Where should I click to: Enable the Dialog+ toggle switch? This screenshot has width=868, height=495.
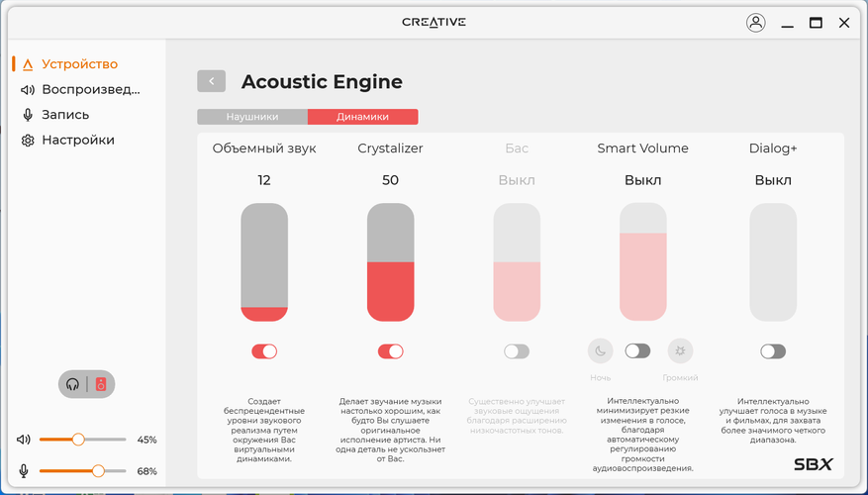pos(773,351)
